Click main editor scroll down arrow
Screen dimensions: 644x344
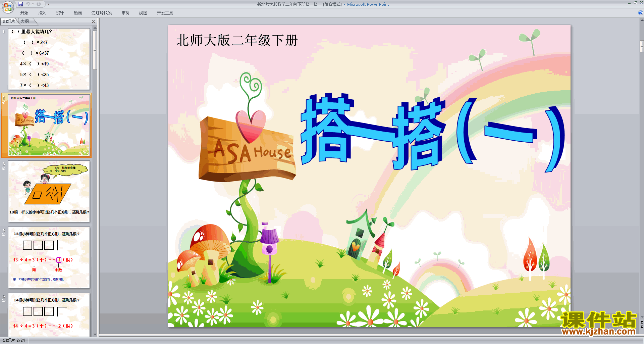tap(642, 316)
